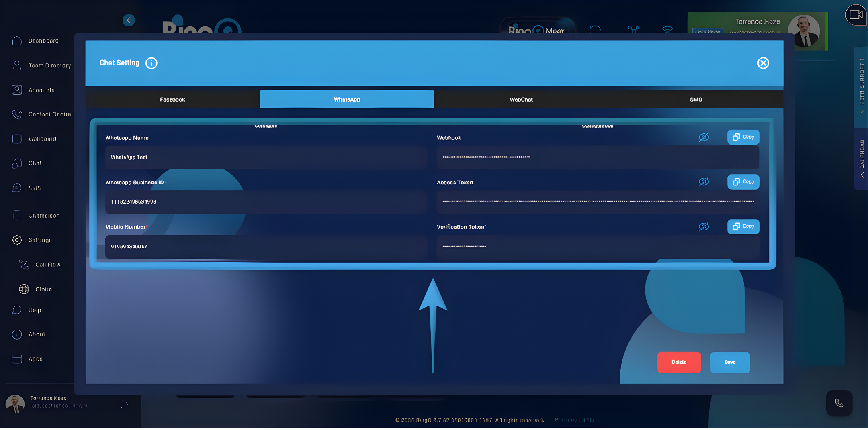Click the phone dialer icon
Screen dimensions: 868x430
[839, 403]
